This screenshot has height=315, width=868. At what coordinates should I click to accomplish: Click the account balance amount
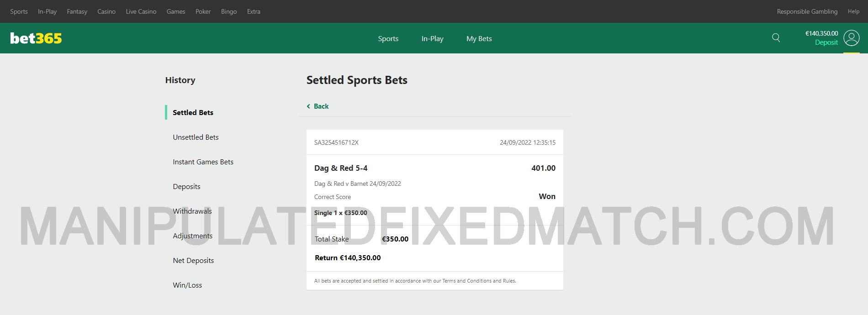[821, 33]
